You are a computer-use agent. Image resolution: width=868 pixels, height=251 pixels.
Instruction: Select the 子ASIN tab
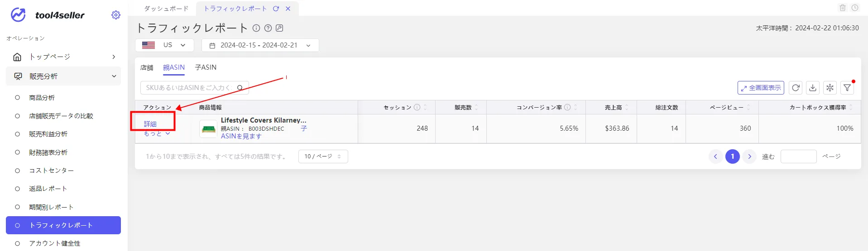206,67
